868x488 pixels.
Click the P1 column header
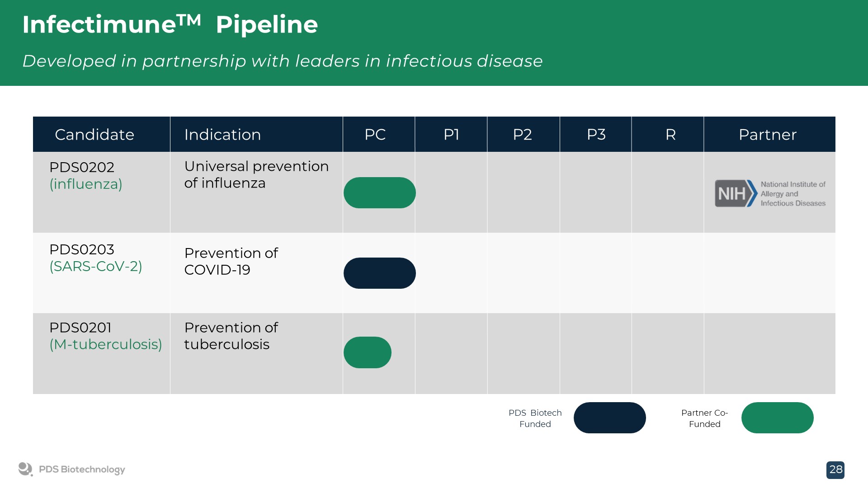(x=451, y=135)
